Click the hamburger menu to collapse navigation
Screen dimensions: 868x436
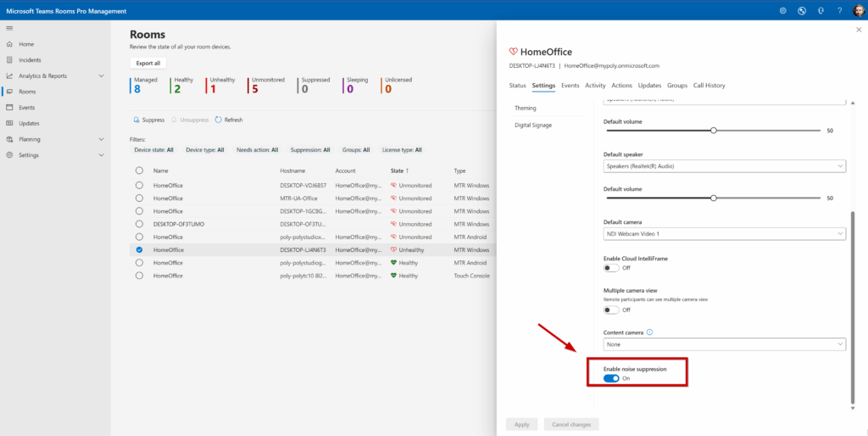tap(9, 29)
